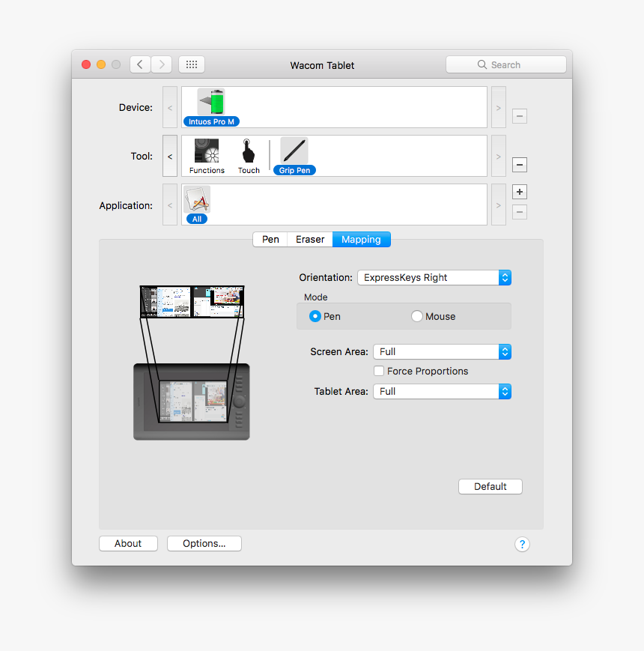Open the Show All preferences grid icon
644x651 pixels.
(191, 64)
